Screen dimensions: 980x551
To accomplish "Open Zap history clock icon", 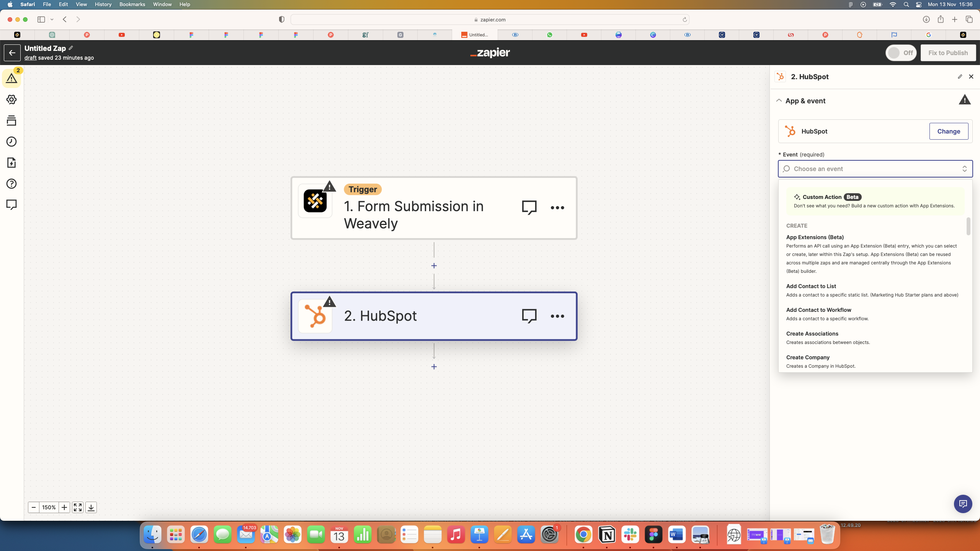I will (11, 142).
